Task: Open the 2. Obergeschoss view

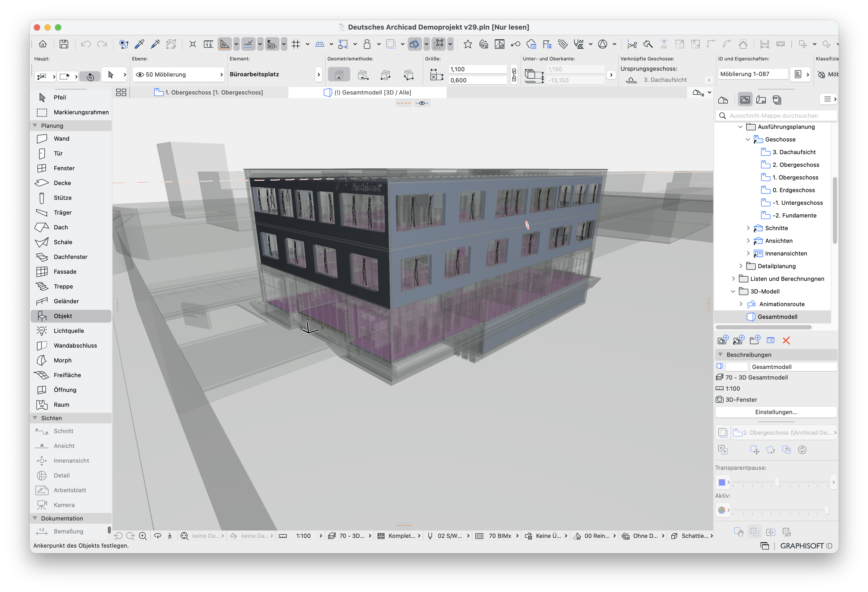Action: (796, 165)
